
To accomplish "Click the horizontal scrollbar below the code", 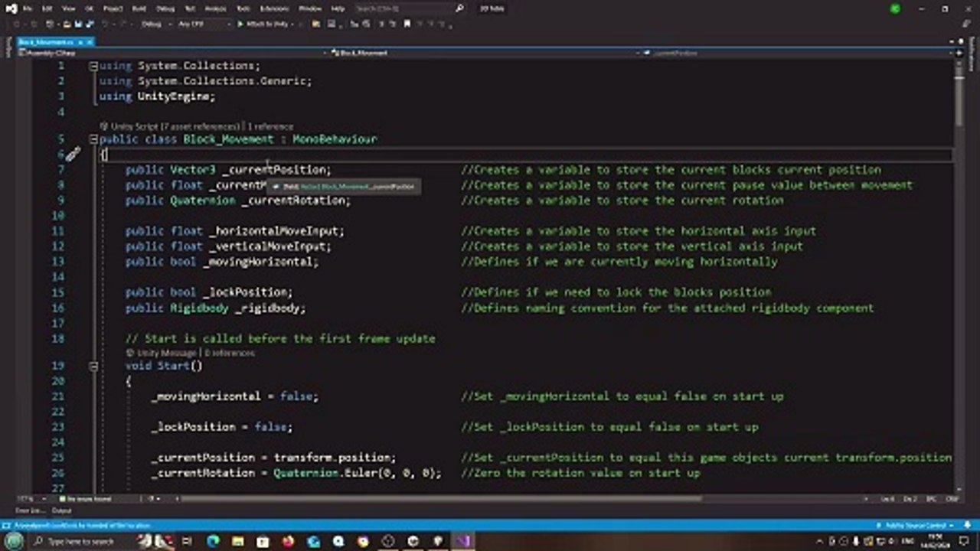I will coord(440,499).
